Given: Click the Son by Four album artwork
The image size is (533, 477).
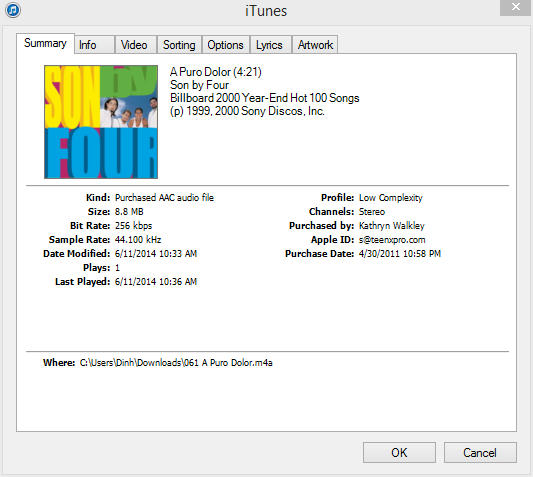Looking at the screenshot, I should point(101,122).
